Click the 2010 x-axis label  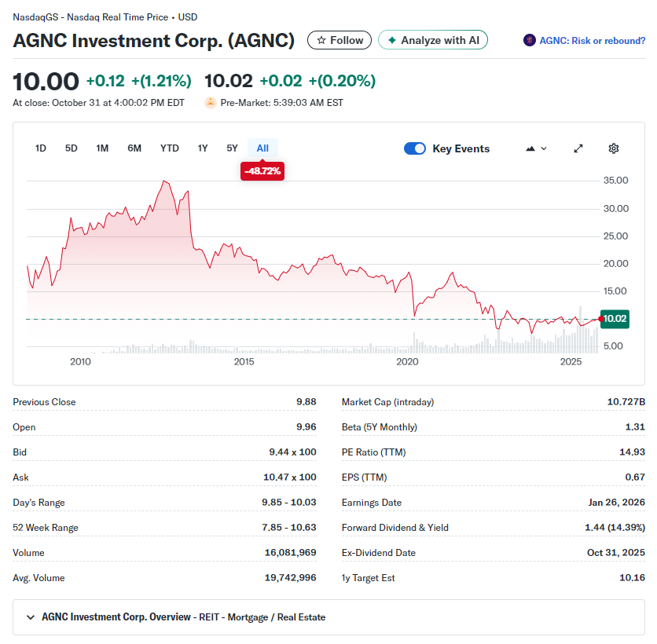[80, 362]
